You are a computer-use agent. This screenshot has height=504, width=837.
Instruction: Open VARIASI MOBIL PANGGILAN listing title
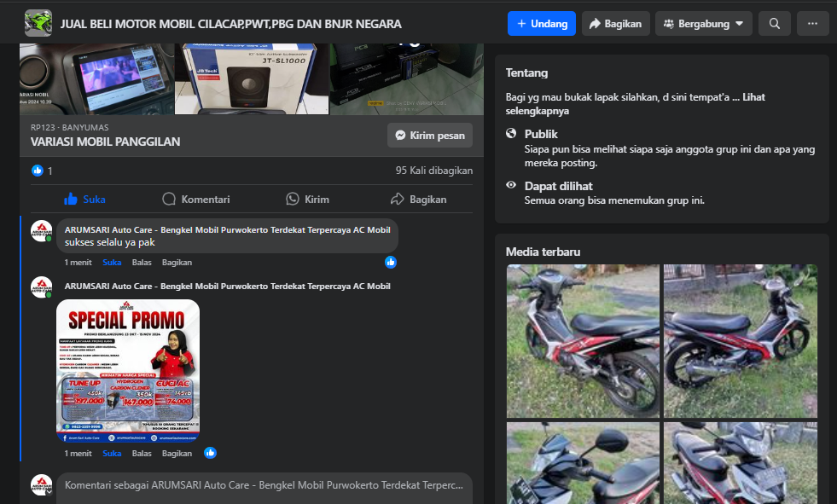(x=105, y=142)
